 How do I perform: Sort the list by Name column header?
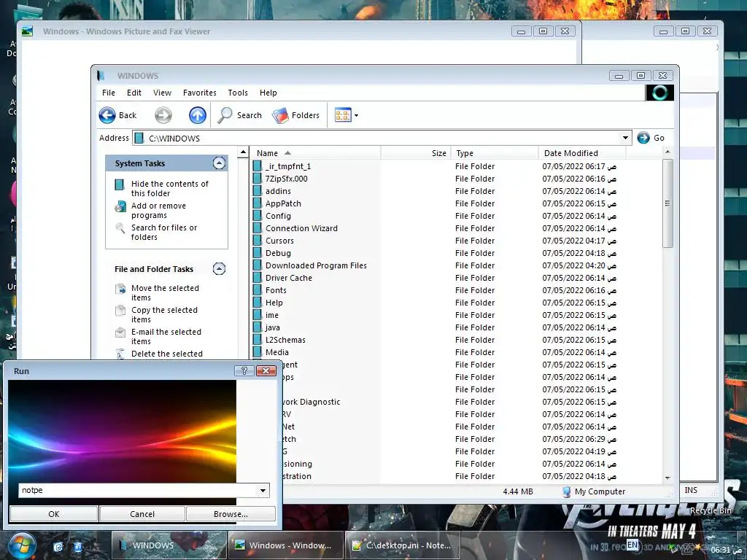(x=315, y=153)
